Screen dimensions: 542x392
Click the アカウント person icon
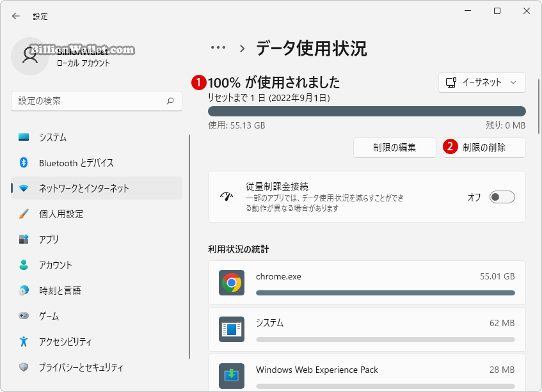[x=24, y=265]
